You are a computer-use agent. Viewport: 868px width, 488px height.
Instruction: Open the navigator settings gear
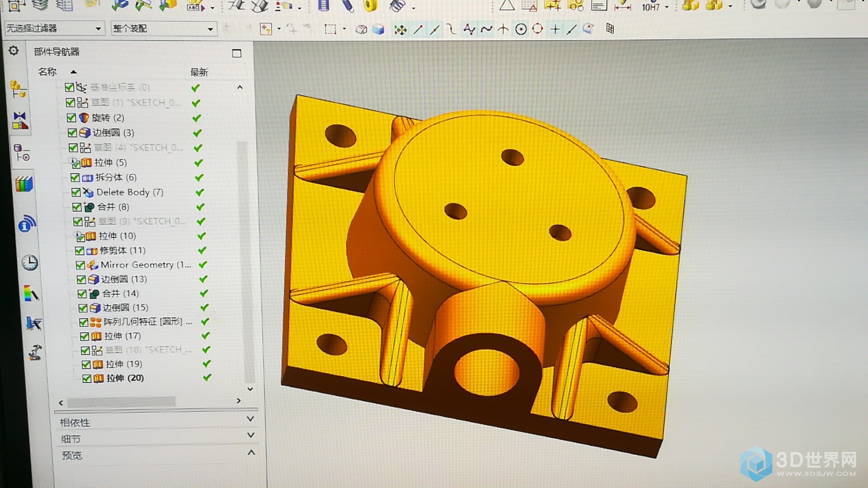[14, 51]
